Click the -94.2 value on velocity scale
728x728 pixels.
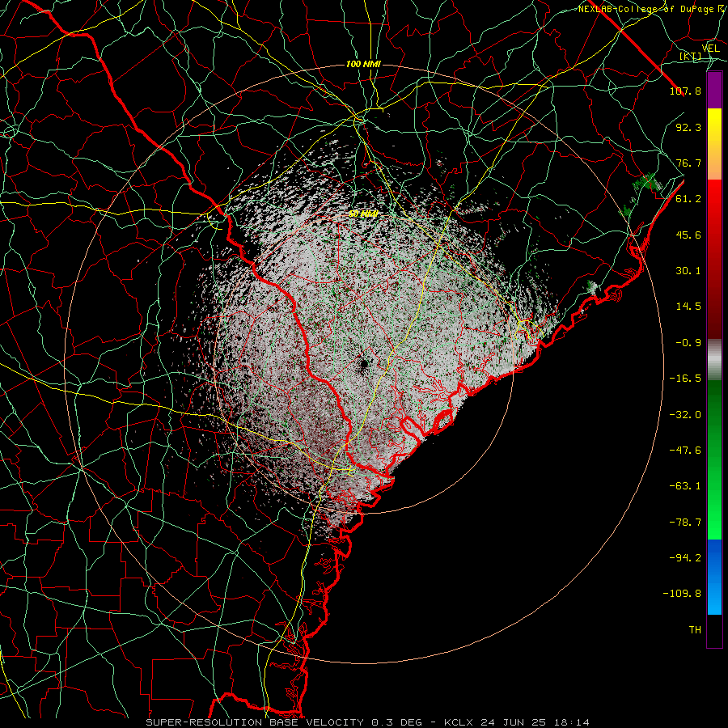(685, 558)
